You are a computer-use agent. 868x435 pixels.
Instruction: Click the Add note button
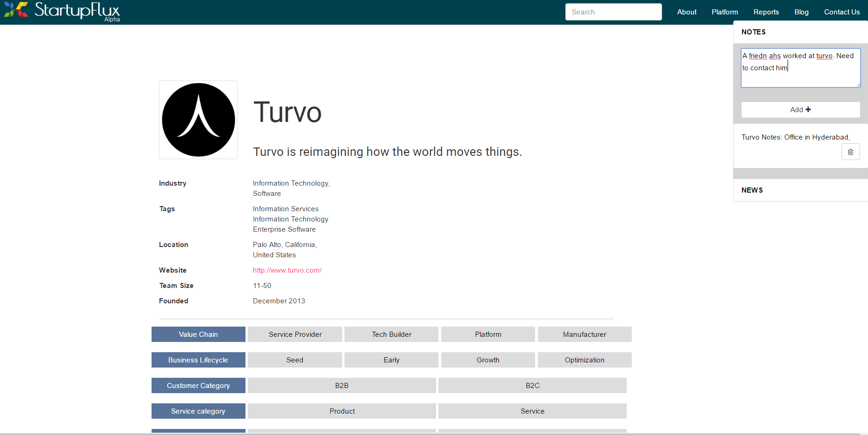pyautogui.click(x=800, y=110)
